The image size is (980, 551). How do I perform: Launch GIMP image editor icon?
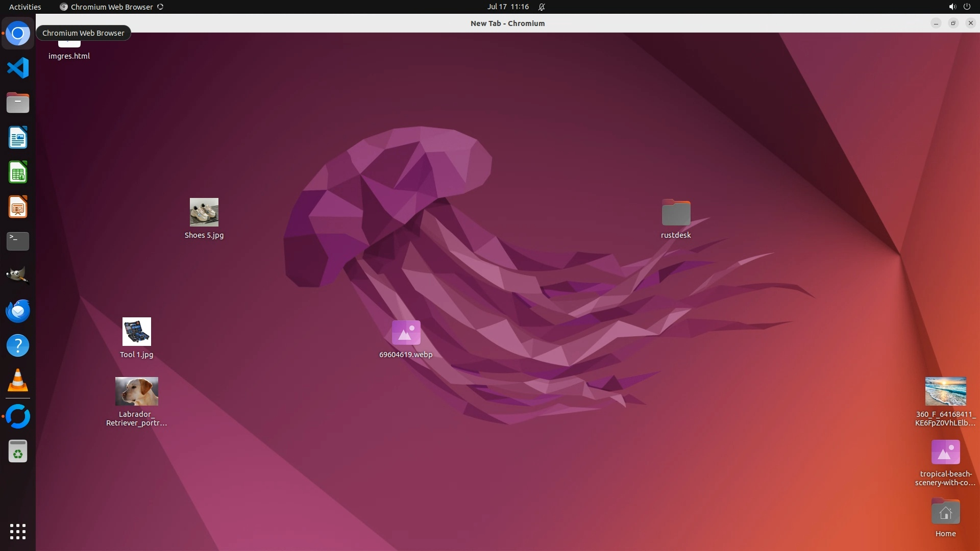[x=18, y=276]
